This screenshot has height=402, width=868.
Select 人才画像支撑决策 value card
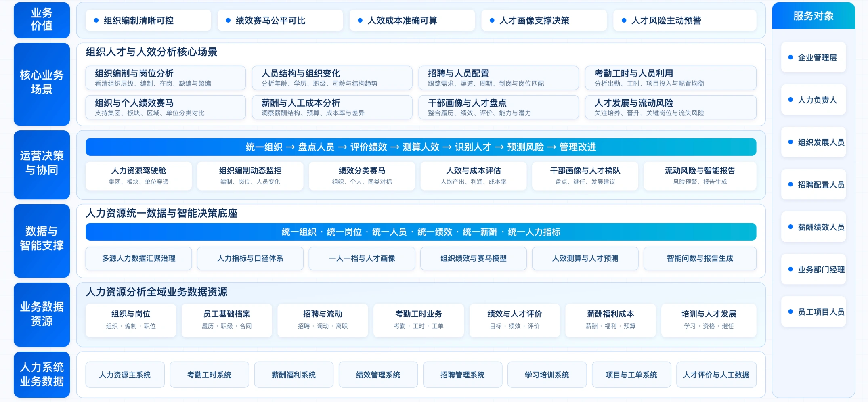(x=544, y=20)
